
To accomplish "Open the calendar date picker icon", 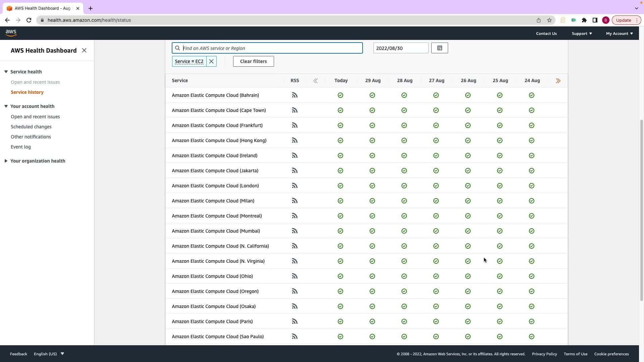I will click(x=439, y=48).
